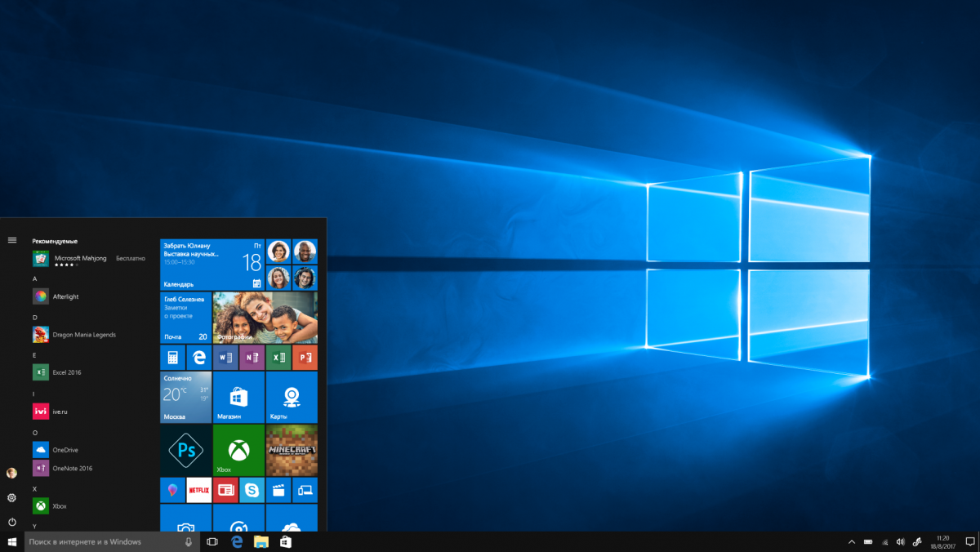The image size is (980, 552).
Task: Show hidden system tray icons
Action: 852,541
